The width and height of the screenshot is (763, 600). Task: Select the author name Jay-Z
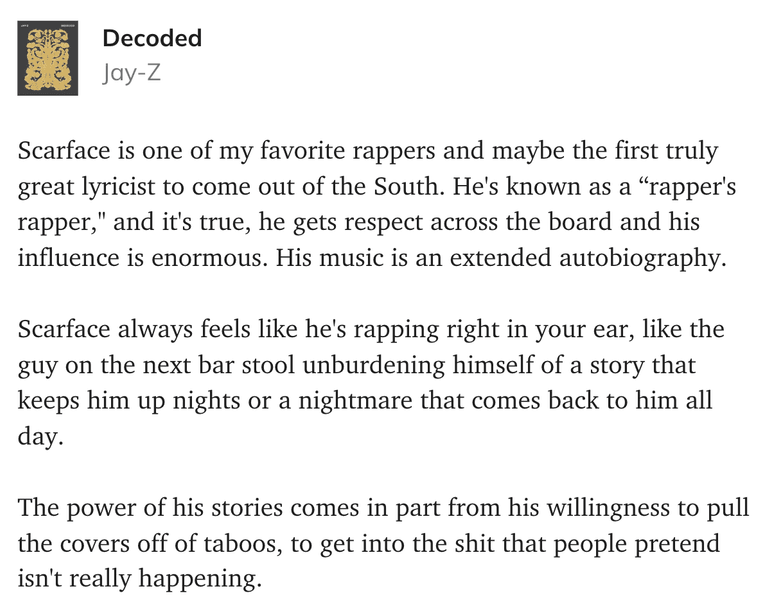[131, 73]
